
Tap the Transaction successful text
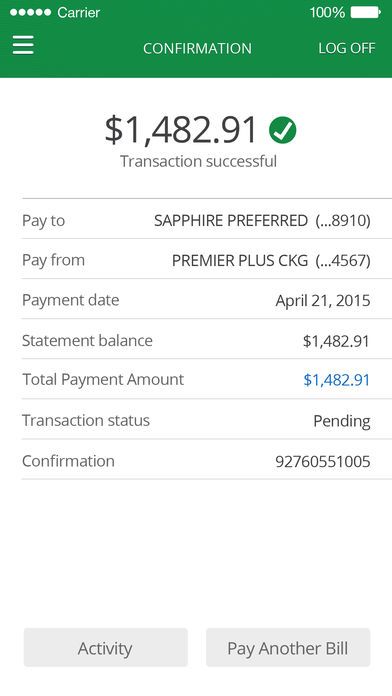pos(198,161)
